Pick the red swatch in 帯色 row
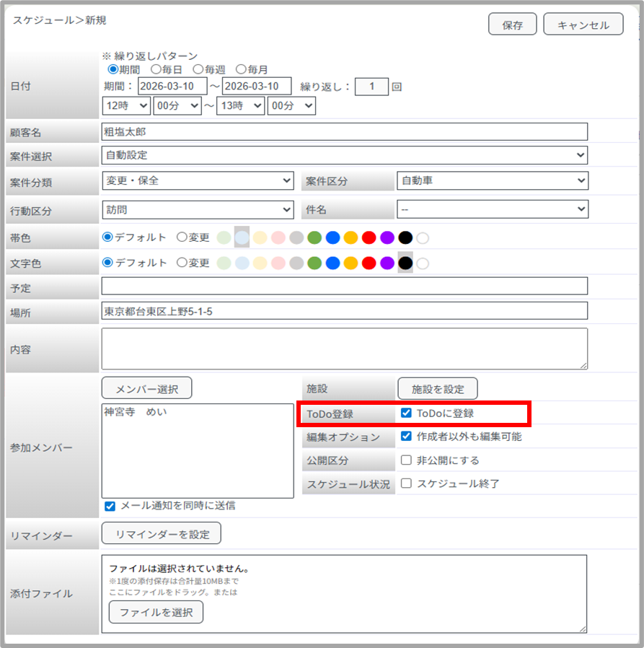 coord(369,237)
